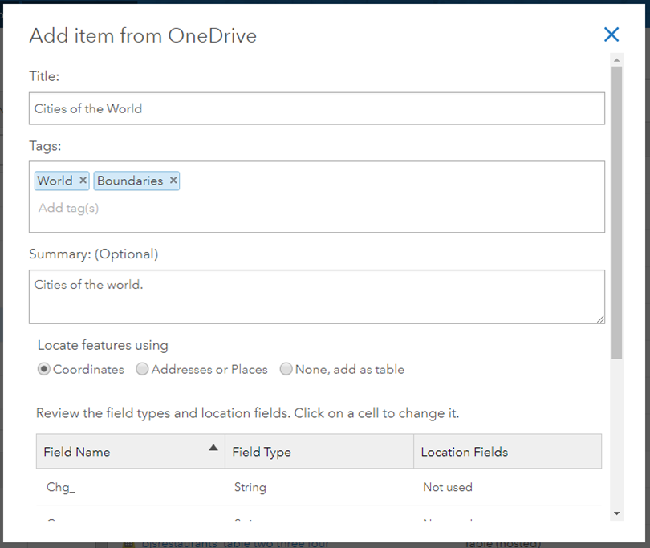Click inside the Summary text area

tap(316, 296)
